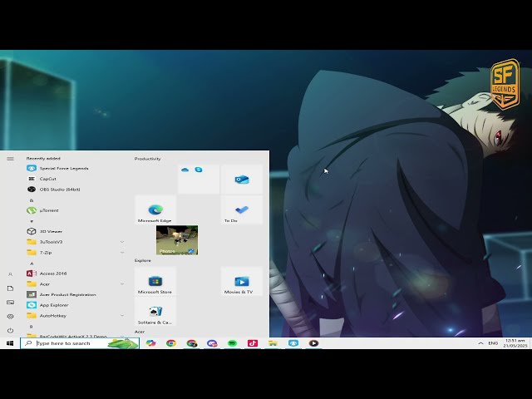
Task: Open the Microsoft Store tile
Action: 155,281
